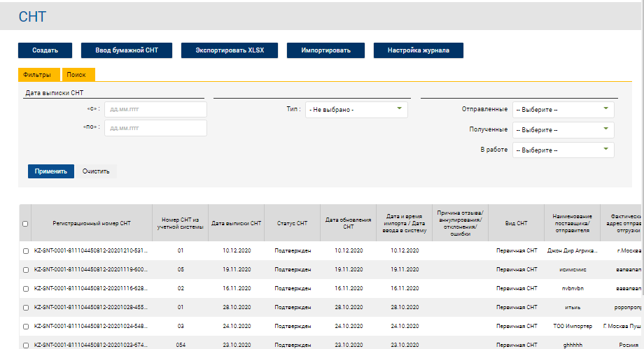Open Ввод бумажной СНТ form

[127, 50]
